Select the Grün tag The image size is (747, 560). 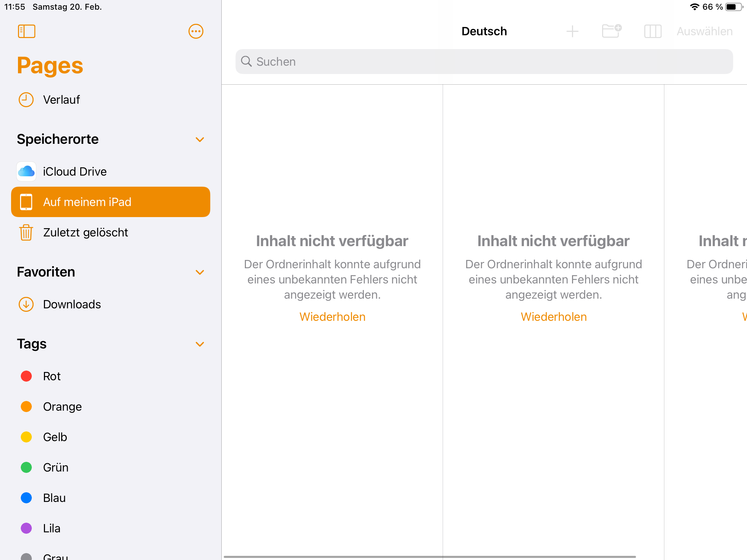[x=55, y=467]
